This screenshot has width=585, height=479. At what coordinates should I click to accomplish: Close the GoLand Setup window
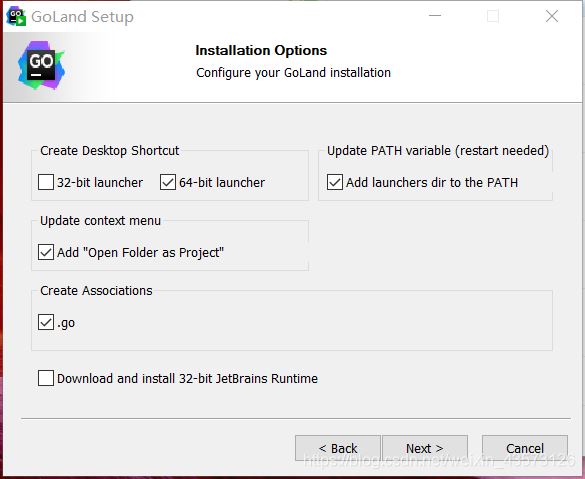552,16
